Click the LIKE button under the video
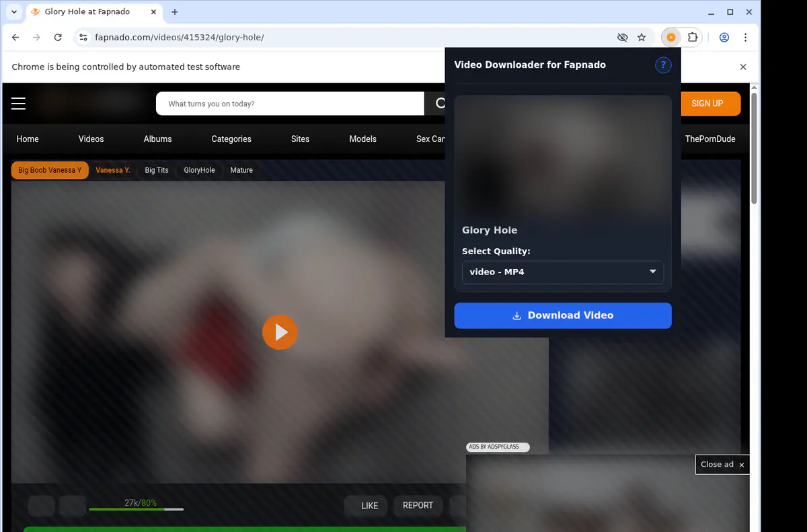This screenshot has height=532, width=807. [x=364, y=505]
